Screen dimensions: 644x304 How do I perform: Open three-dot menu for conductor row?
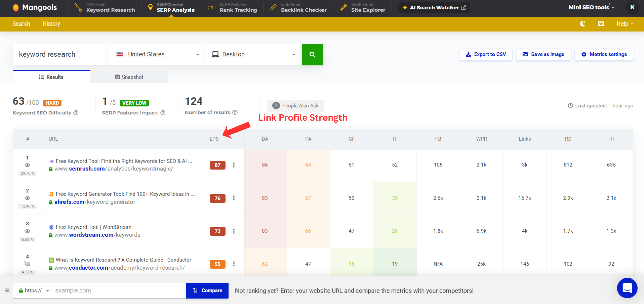coord(234,264)
